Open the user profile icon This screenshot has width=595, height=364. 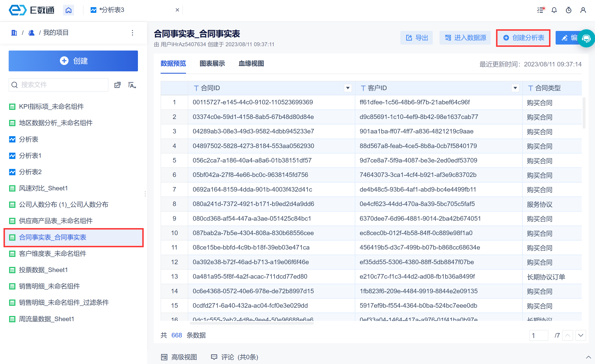(x=583, y=10)
